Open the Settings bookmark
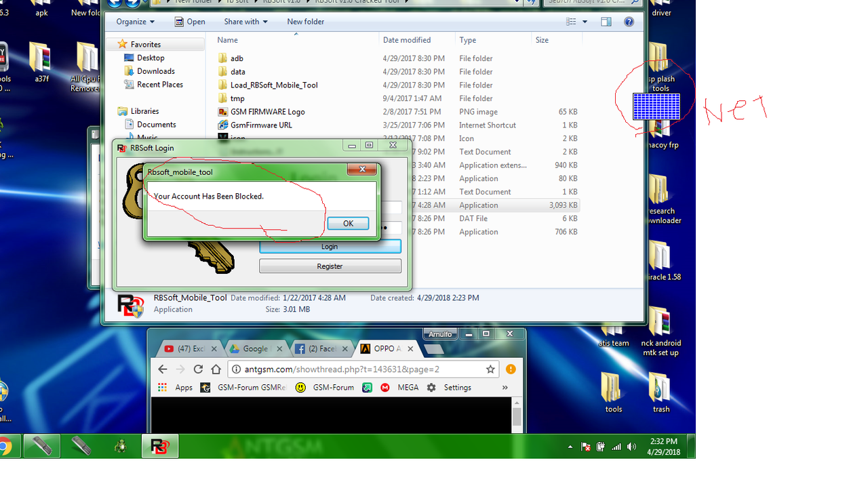 pos(449,388)
